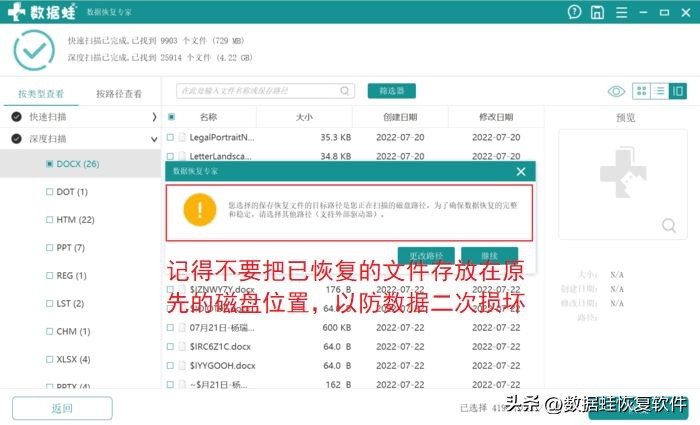Toggle the 快速扫描 check mark

click(x=17, y=117)
